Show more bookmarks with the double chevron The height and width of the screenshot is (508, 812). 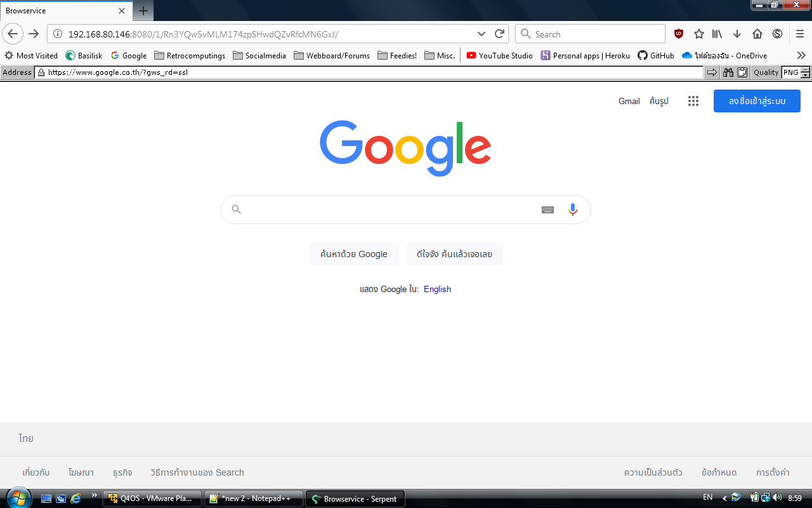pos(801,55)
